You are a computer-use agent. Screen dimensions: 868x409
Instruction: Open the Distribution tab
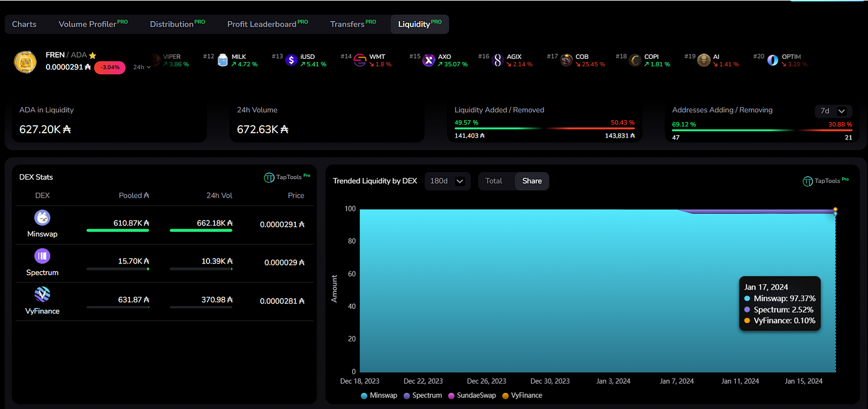[177, 24]
